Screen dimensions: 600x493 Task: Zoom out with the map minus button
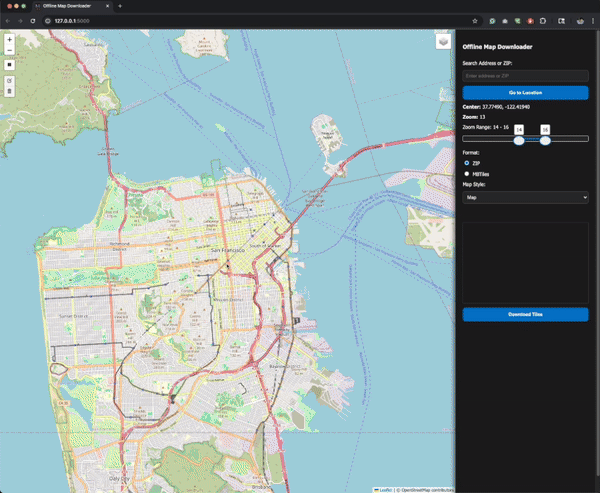[10, 51]
